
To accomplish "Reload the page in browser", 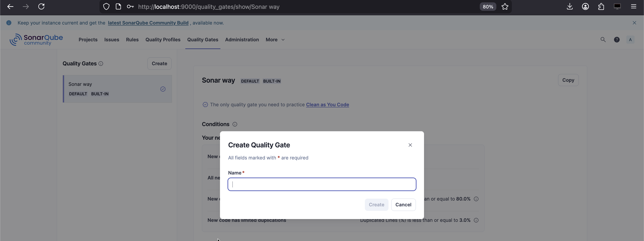I will tap(41, 6).
